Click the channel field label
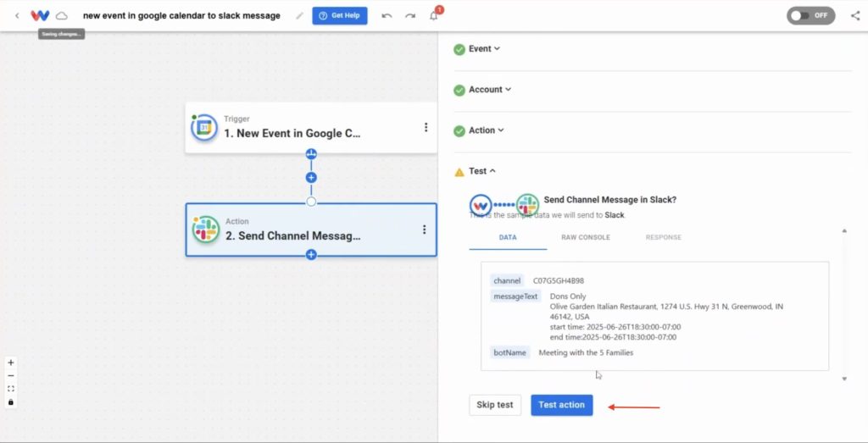868x443 pixels. click(507, 281)
